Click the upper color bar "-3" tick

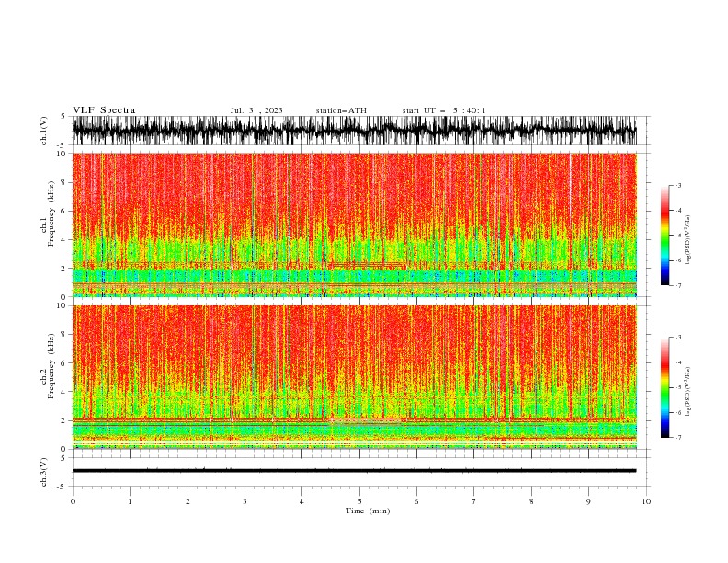(677, 185)
